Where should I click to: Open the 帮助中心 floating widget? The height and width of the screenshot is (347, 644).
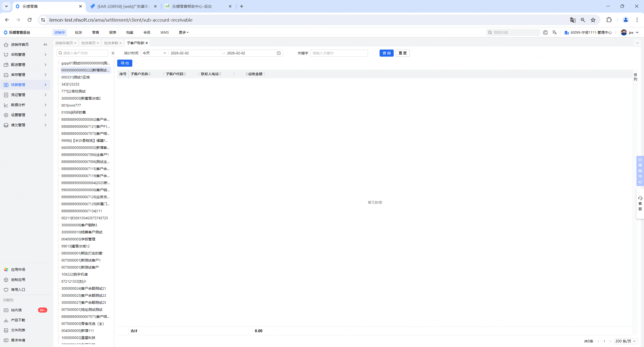click(640, 171)
